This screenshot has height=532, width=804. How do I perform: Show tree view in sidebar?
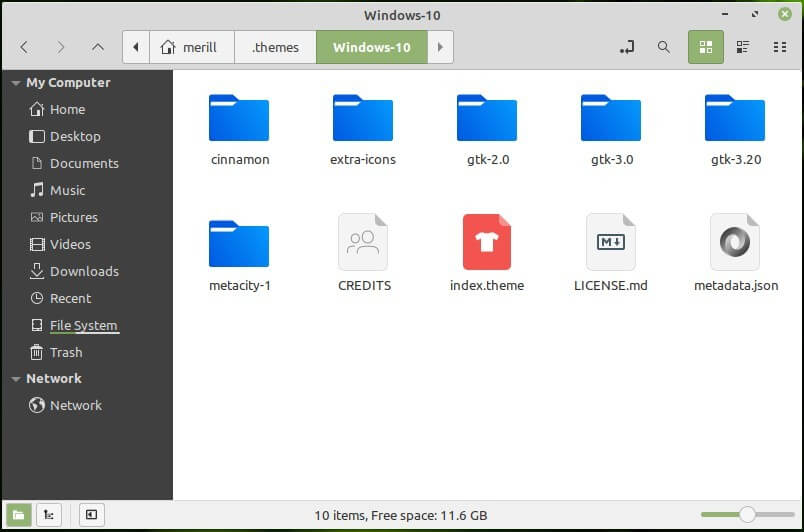tap(48, 515)
